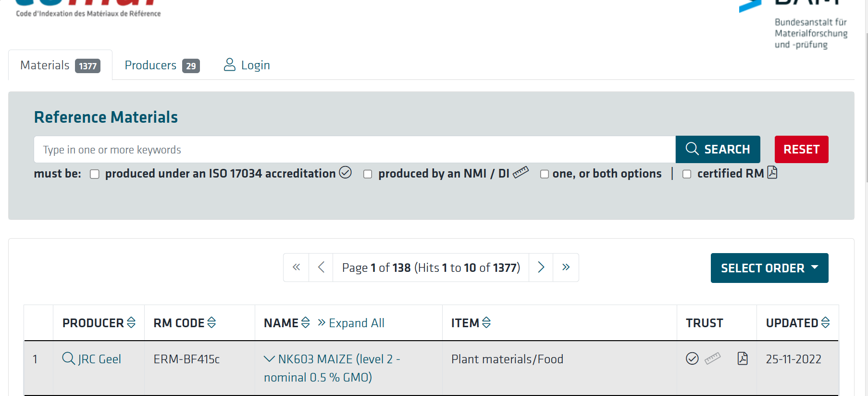Enable ISO 17034 accreditation filter
Screen dimensions: 868x396
click(x=95, y=174)
